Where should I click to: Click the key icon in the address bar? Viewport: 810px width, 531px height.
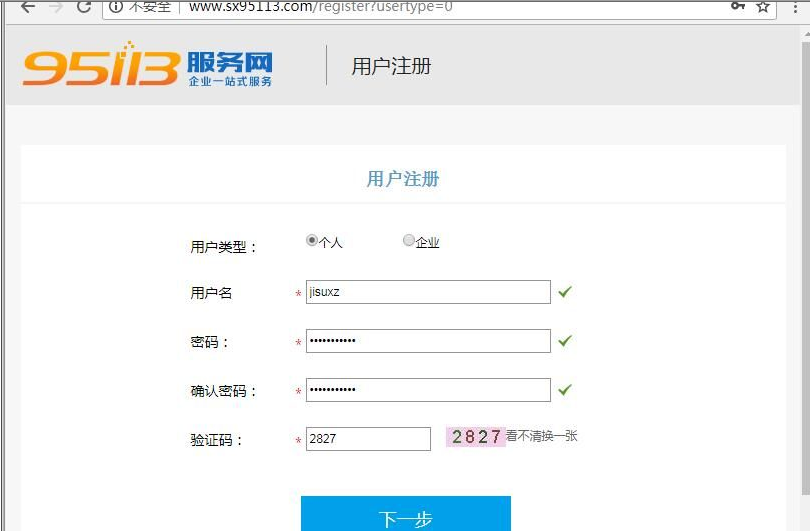[x=738, y=6]
